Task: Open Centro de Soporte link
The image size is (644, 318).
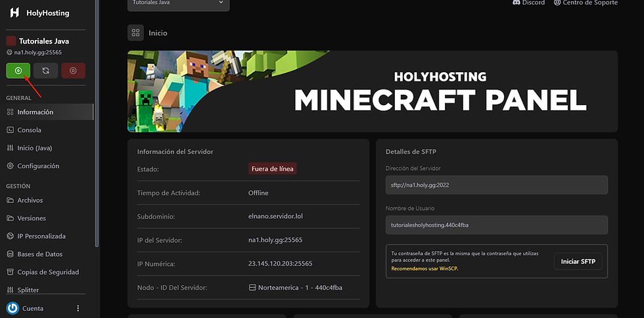Action: pos(586,3)
